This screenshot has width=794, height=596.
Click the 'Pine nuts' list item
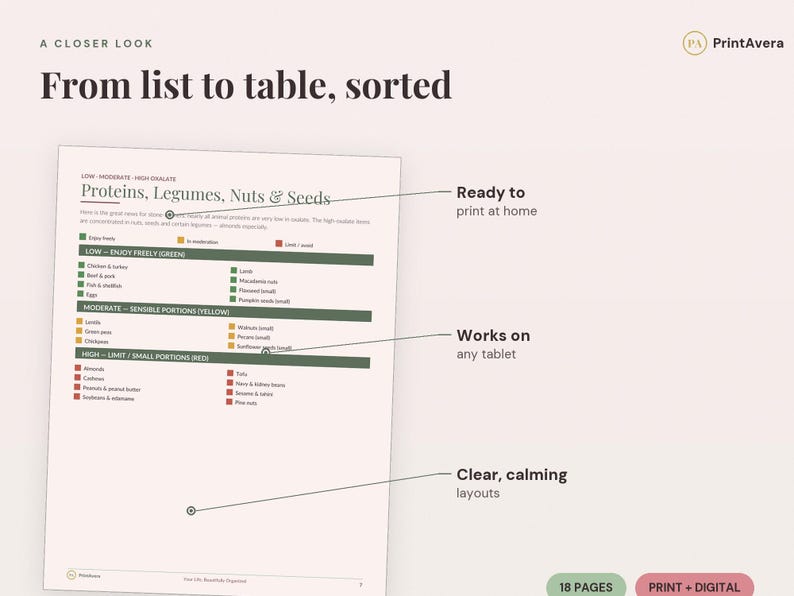pos(242,403)
